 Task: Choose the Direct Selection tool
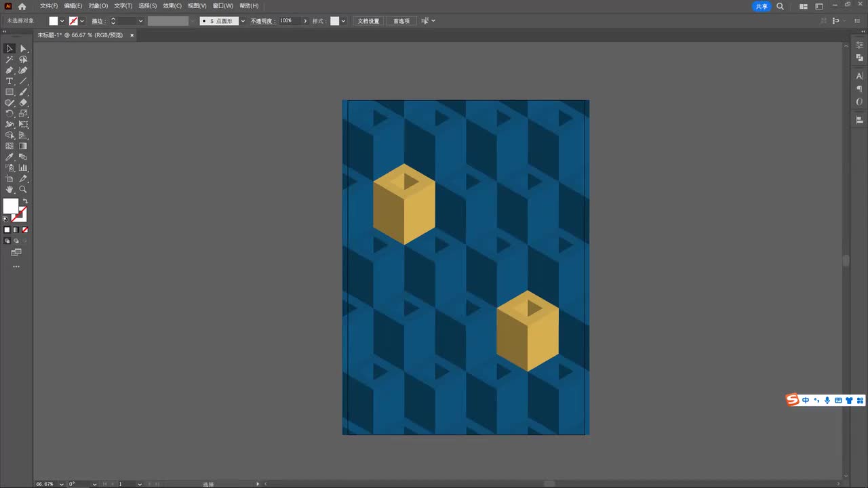[x=23, y=49]
